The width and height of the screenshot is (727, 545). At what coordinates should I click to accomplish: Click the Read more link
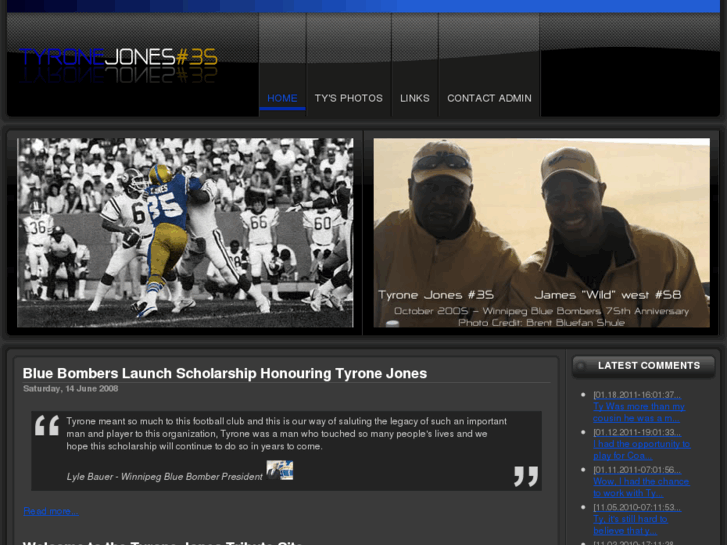click(x=51, y=511)
